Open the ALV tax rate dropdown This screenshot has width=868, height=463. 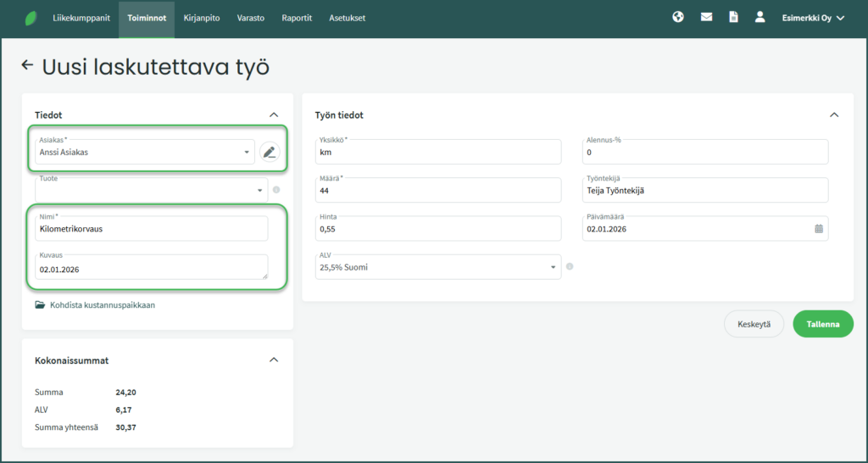[x=439, y=266]
